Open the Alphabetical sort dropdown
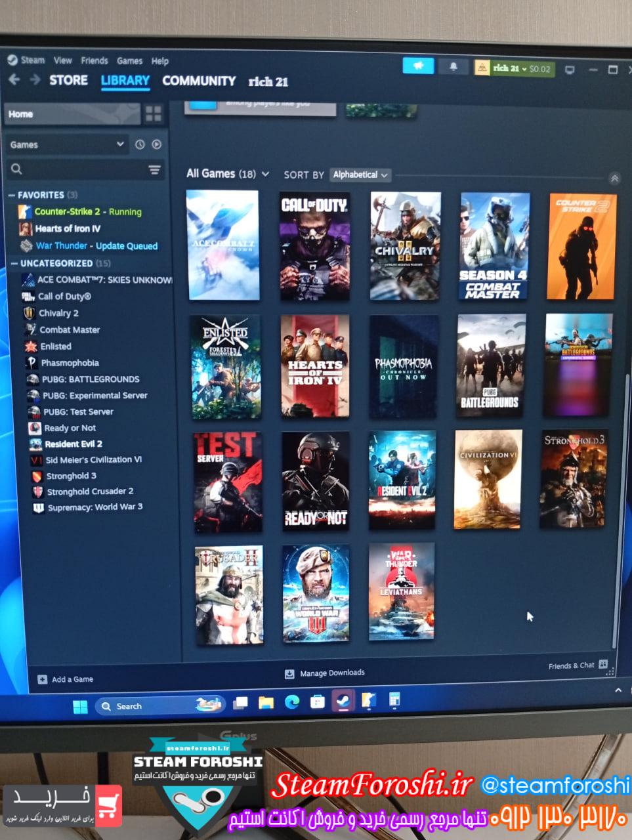This screenshot has width=632, height=840. coord(360,175)
